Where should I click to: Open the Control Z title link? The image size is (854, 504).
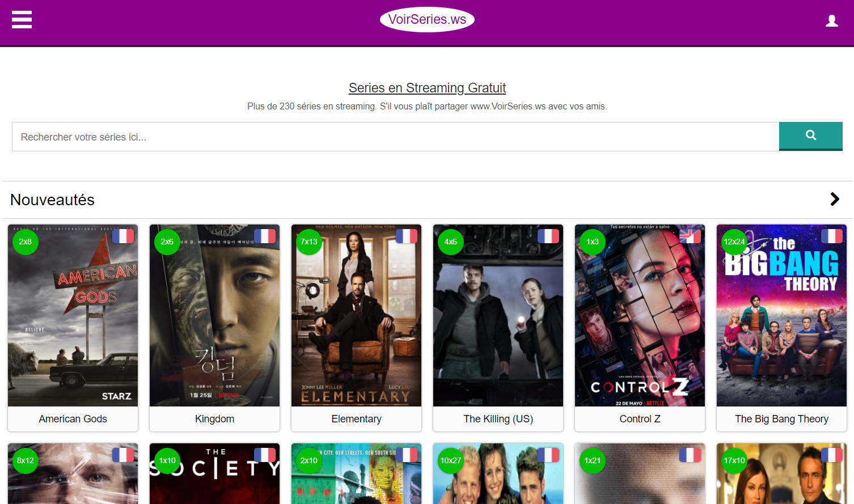pyautogui.click(x=640, y=419)
